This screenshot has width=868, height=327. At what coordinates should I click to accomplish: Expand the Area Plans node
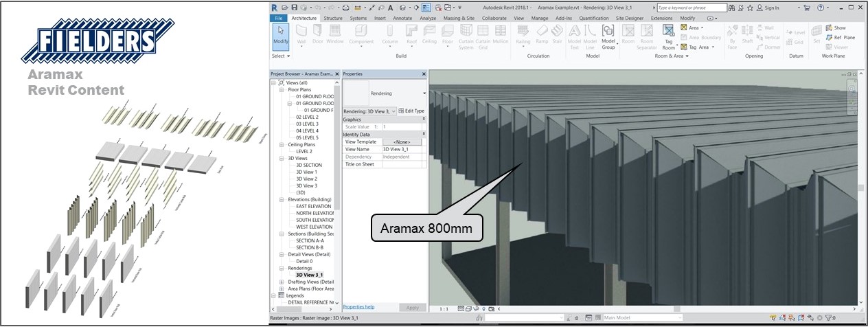[x=282, y=289]
